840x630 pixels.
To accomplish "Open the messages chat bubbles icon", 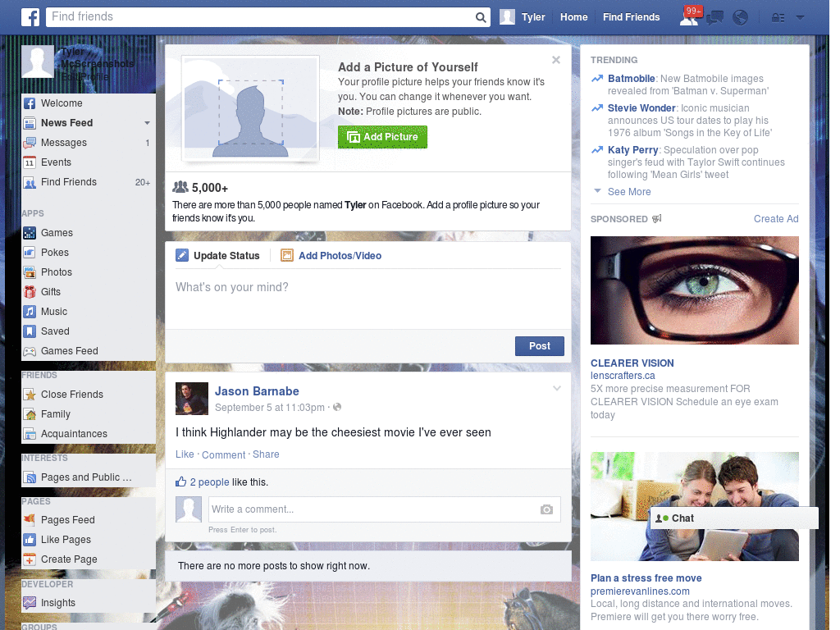I will pos(714,18).
